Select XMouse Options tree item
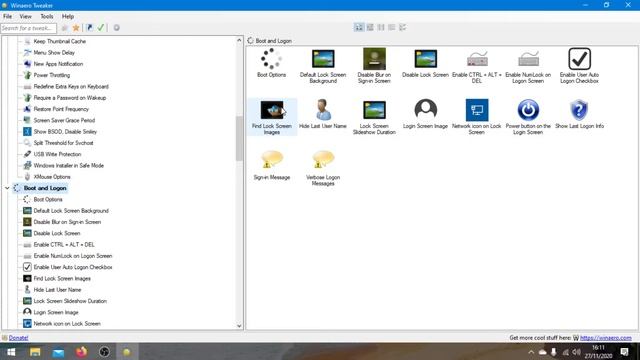640x360 pixels. (52, 177)
